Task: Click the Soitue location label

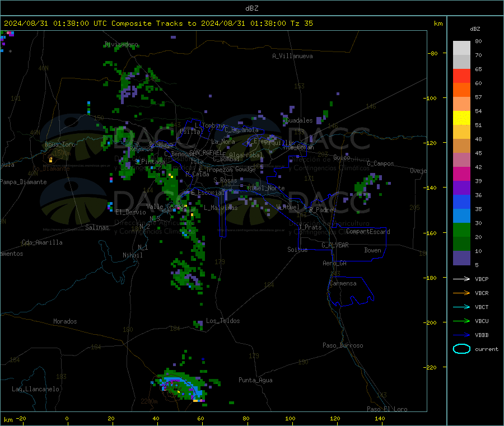Action: (297, 250)
